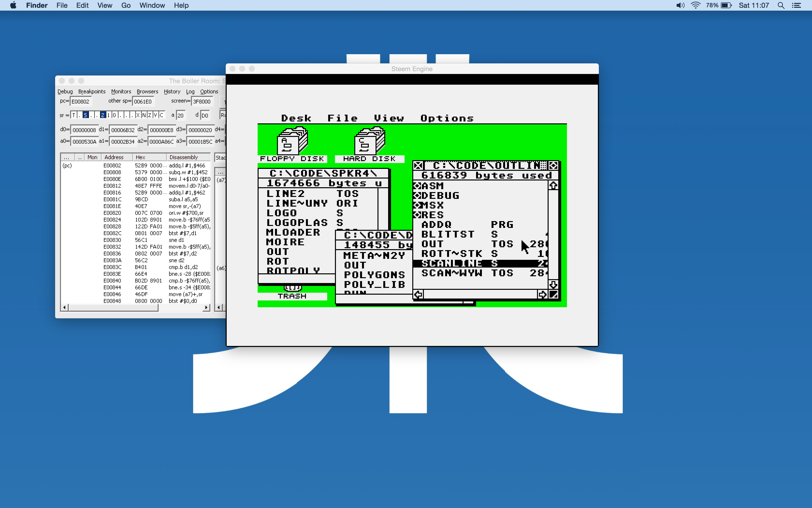Click the Wi-Fi status icon
The height and width of the screenshot is (508, 812).
(696, 5)
